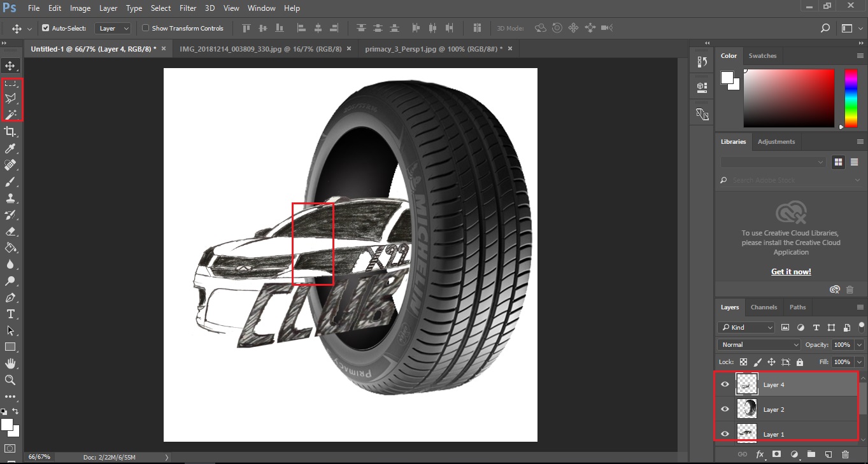Select the Blur tool
The image size is (868, 464).
pos(10,264)
